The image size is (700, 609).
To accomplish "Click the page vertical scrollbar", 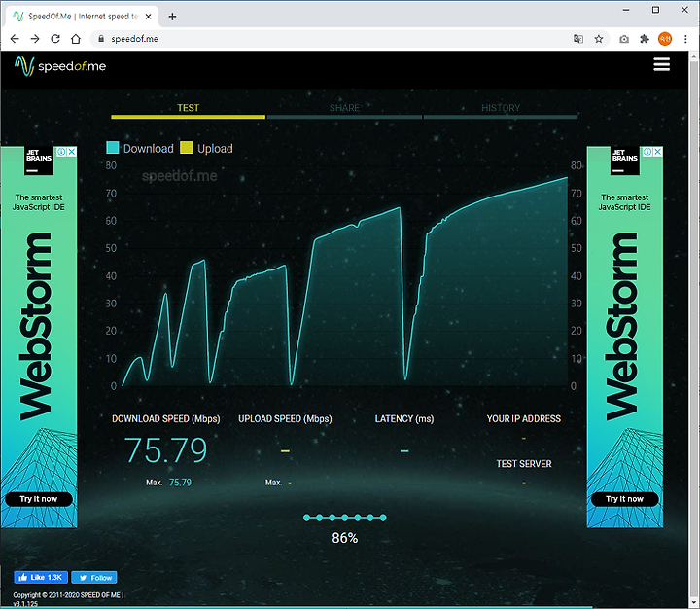I will coord(694,329).
